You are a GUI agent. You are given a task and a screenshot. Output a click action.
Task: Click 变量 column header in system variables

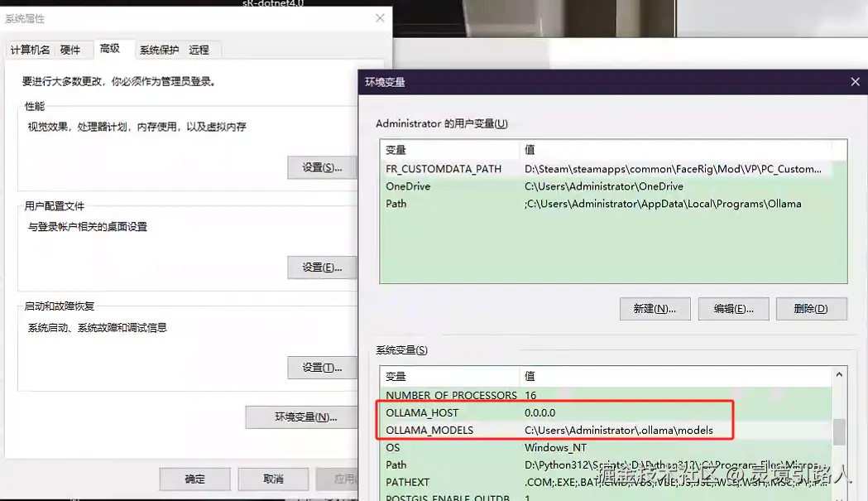click(450, 376)
